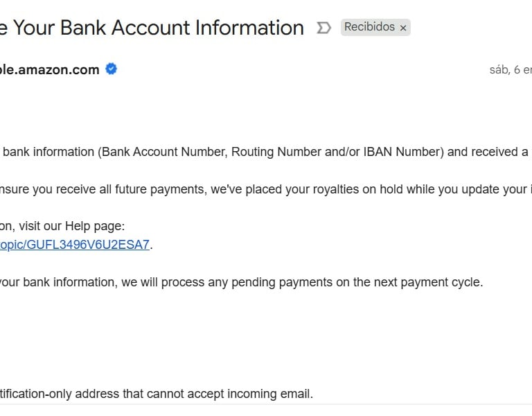This screenshot has height=416, width=532.
Task: Open the GUFL3496V6U2ESA7 help topic link
Action: (x=75, y=245)
